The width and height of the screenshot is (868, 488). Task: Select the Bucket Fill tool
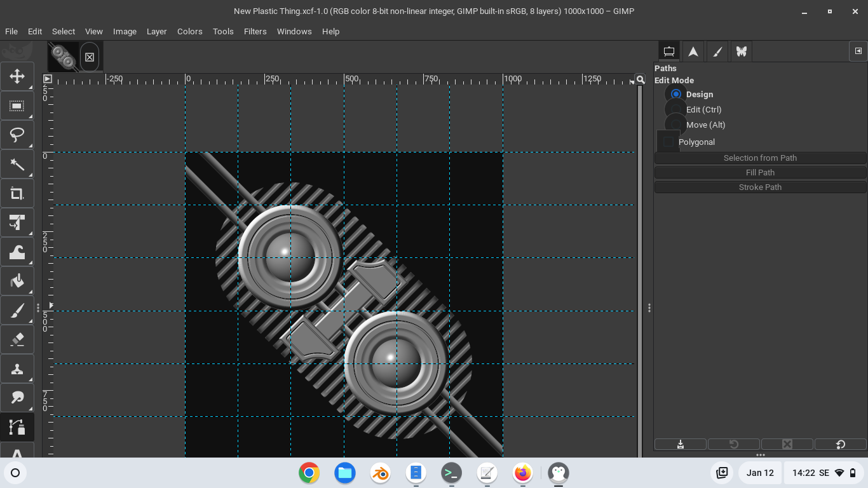[x=17, y=281]
